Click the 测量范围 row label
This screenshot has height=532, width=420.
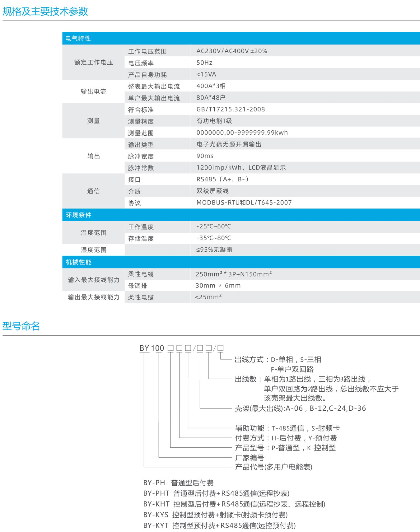pyautogui.click(x=141, y=133)
